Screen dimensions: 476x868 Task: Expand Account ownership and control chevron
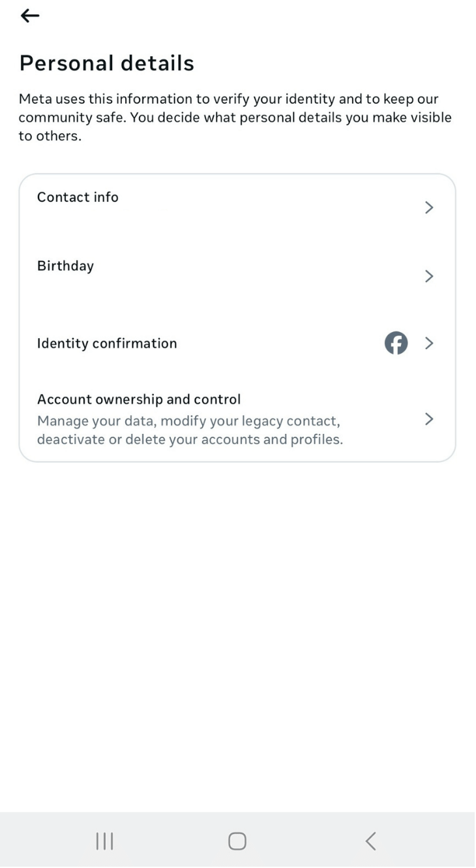click(428, 419)
